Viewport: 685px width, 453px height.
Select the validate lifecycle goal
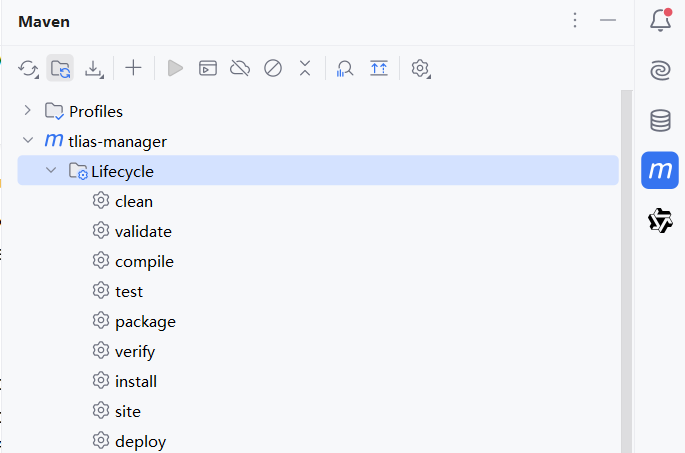pyautogui.click(x=143, y=232)
